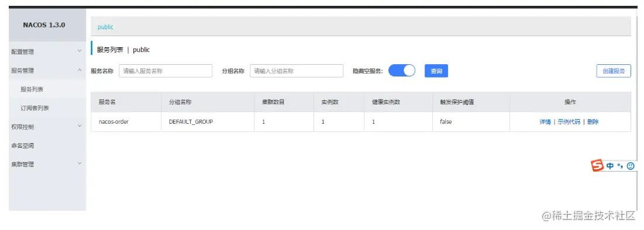644x230 pixels.
Task: Click the 触发保护阈值 false value
Action: [446, 122]
